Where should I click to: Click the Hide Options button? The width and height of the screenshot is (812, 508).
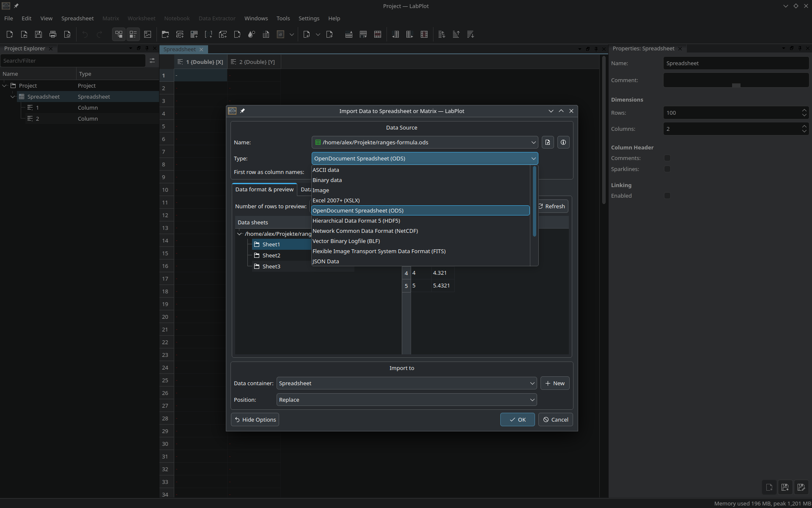[255, 420]
